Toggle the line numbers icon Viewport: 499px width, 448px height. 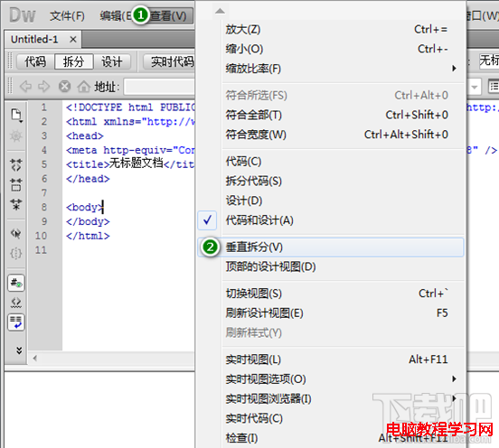16,283
